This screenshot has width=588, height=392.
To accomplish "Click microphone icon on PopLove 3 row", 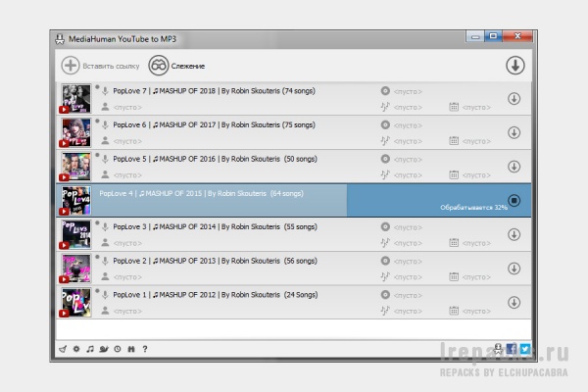I will pyautogui.click(x=106, y=227).
